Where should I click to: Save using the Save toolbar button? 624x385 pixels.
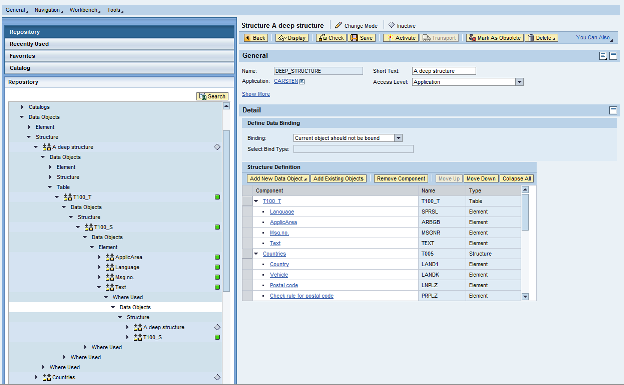coord(362,38)
